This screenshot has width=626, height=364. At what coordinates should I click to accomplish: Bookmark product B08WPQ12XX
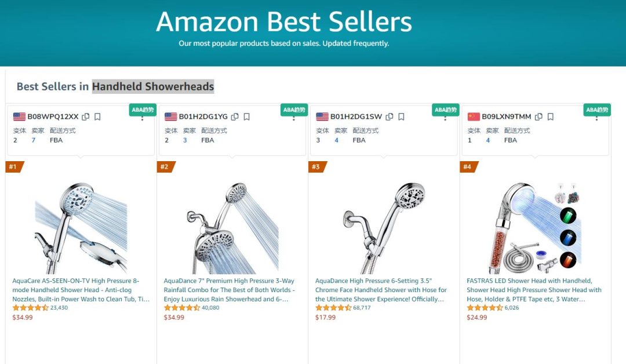[97, 117]
